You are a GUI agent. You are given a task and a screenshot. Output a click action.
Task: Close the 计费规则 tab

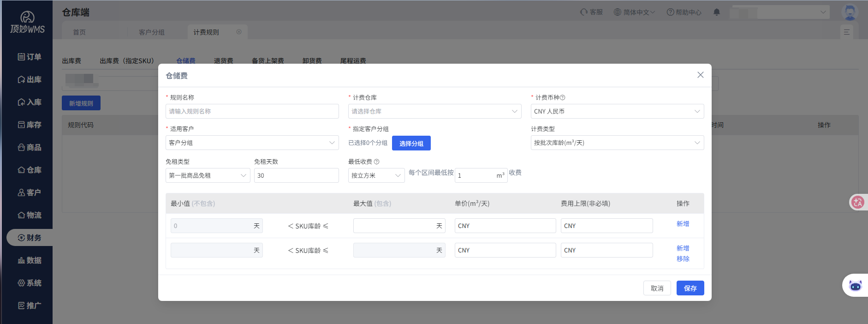239,32
